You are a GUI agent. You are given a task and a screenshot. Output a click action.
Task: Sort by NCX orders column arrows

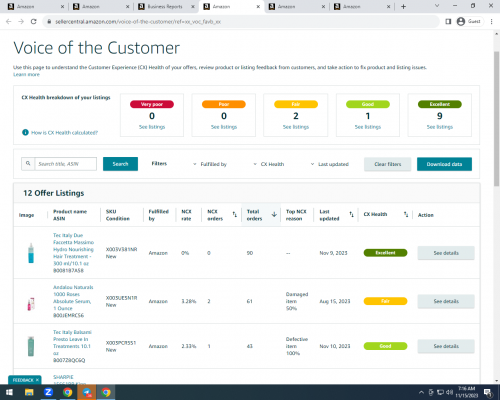tap(235, 215)
